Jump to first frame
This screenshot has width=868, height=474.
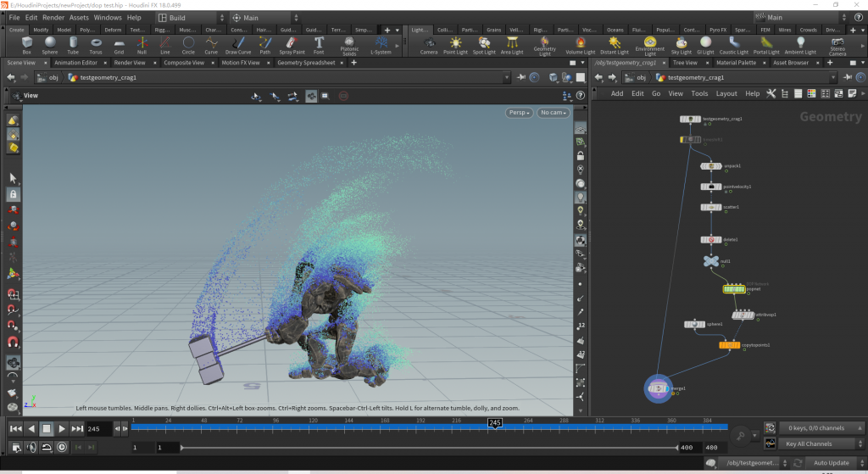point(15,428)
